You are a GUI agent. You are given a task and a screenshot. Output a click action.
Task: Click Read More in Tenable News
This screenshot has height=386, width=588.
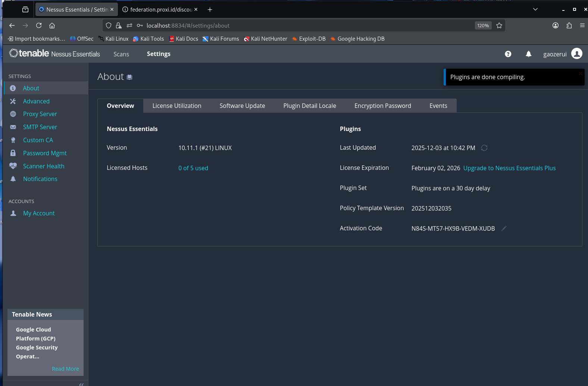click(65, 369)
